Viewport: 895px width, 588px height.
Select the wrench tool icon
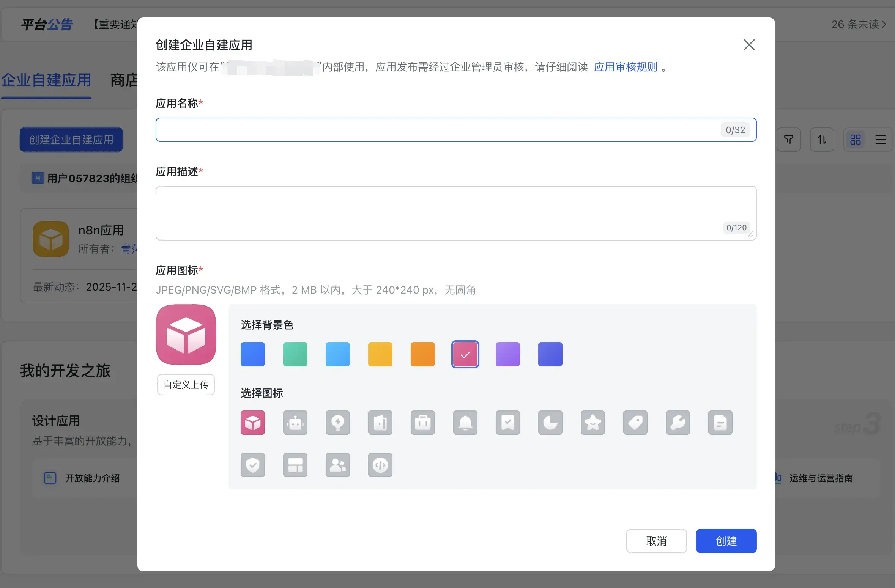click(x=678, y=423)
